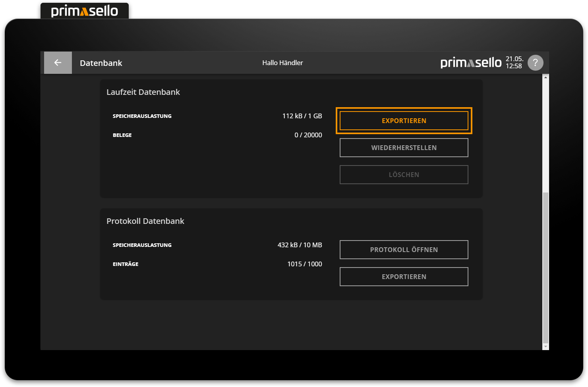Click the vertical scrollbar thumb

point(545,266)
